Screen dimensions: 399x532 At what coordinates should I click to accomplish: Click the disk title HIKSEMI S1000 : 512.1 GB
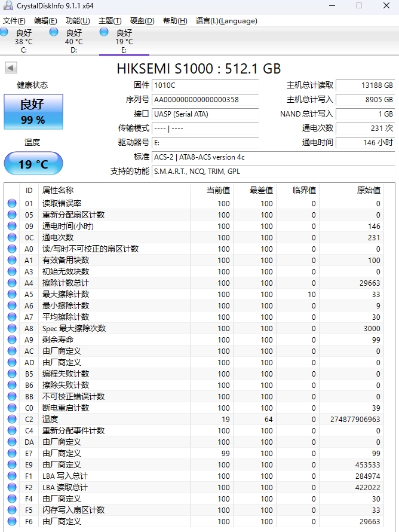(199, 69)
